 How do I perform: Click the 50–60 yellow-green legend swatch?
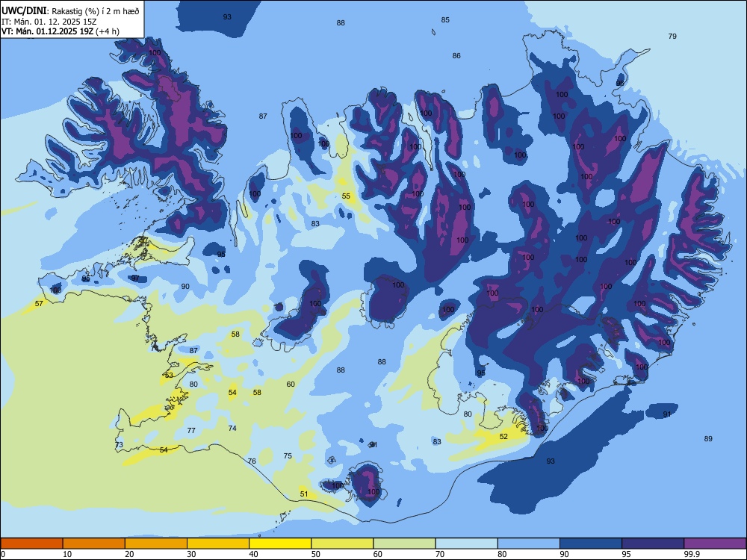pyautogui.click(x=342, y=544)
